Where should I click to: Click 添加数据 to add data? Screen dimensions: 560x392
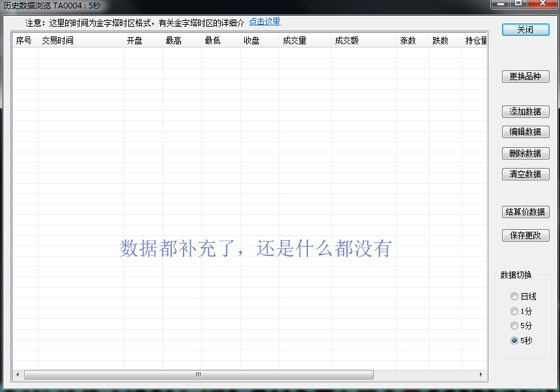click(x=525, y=112)
